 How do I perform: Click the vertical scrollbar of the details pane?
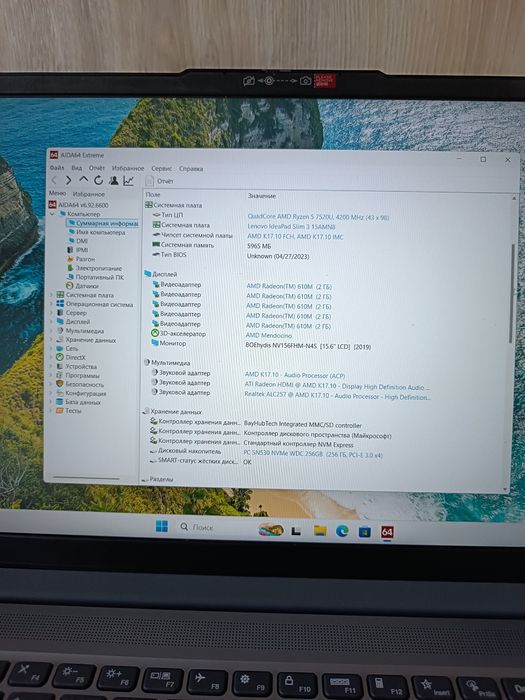(x=512, y=294)
